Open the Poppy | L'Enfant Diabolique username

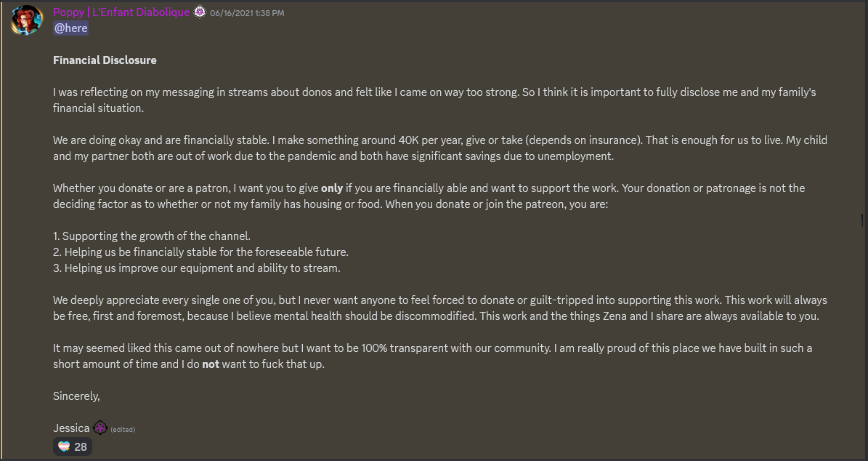pos(121,12)
